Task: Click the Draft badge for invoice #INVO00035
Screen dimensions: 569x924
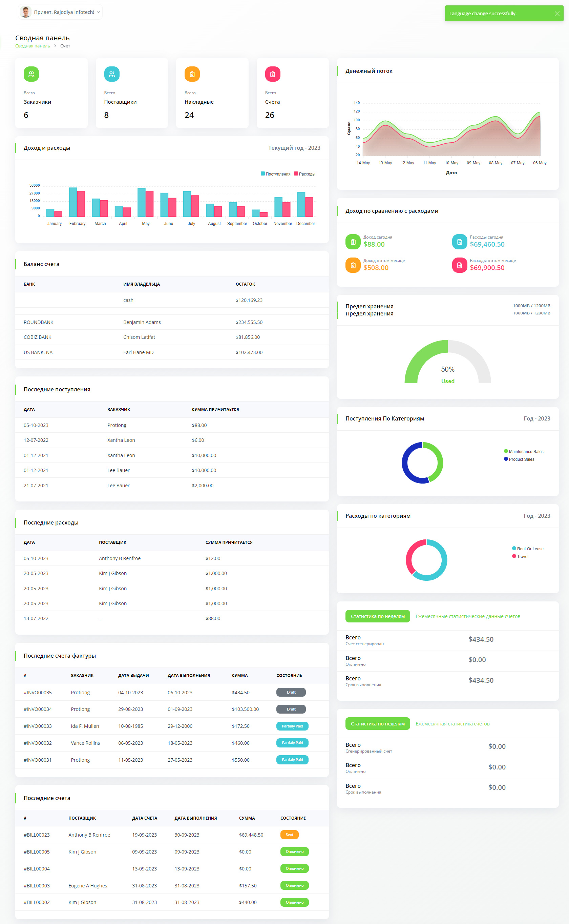Action: pyautogui.click(x=291, y=692)
